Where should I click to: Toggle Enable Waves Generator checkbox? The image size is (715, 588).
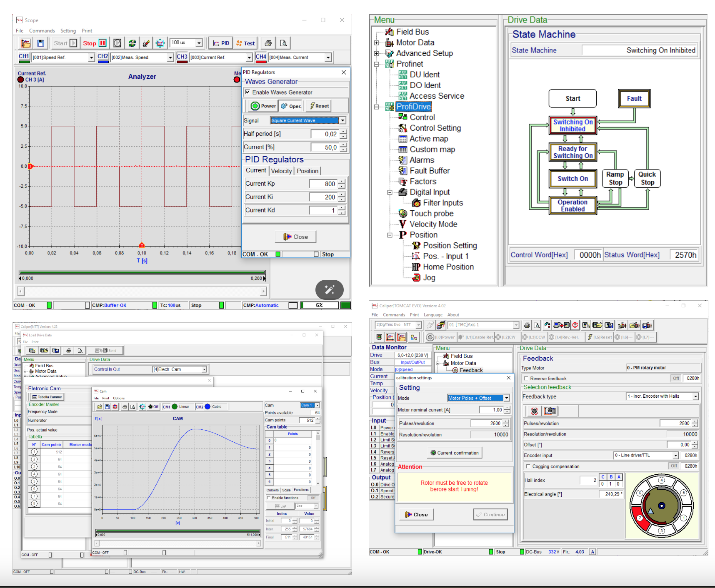click(x=247, y=92)
